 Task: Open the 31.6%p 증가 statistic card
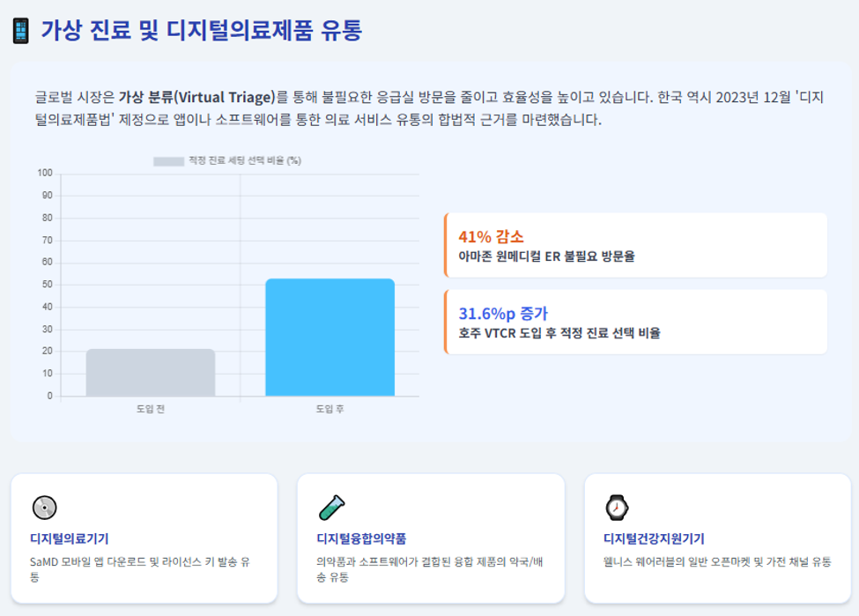click(635, 322)
